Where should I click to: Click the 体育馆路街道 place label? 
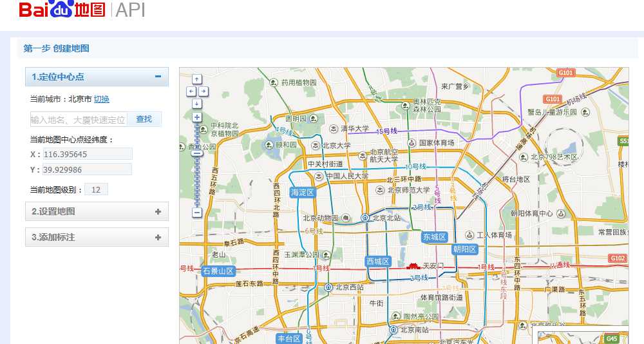coord(442,297)
